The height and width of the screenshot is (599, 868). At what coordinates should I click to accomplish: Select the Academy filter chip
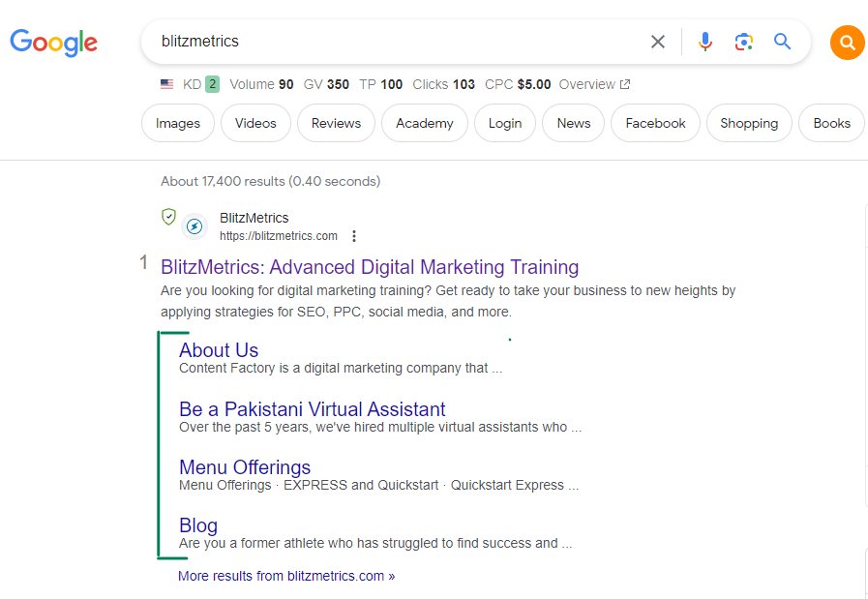425,123
